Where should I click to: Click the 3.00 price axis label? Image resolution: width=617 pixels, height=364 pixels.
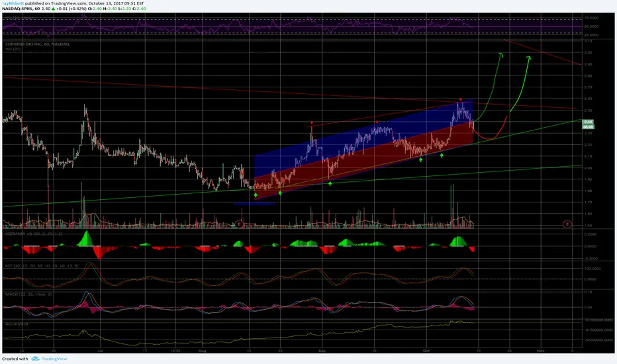(588, 52)
